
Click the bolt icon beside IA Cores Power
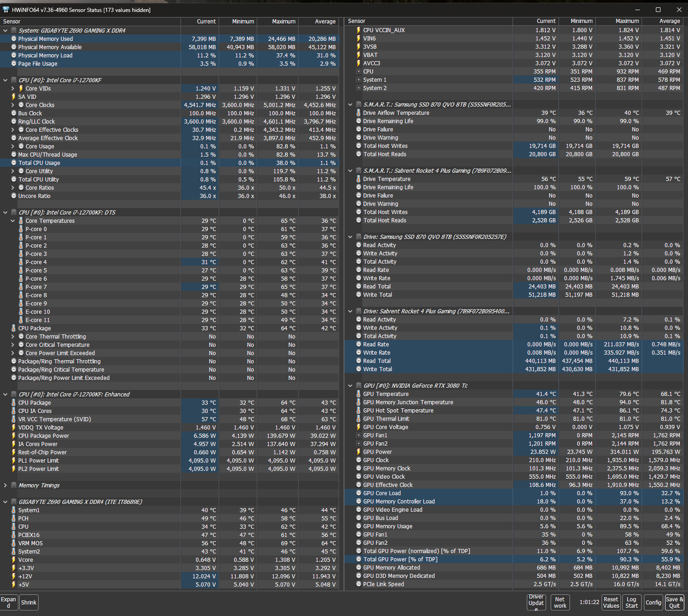(x=14, y=444)
